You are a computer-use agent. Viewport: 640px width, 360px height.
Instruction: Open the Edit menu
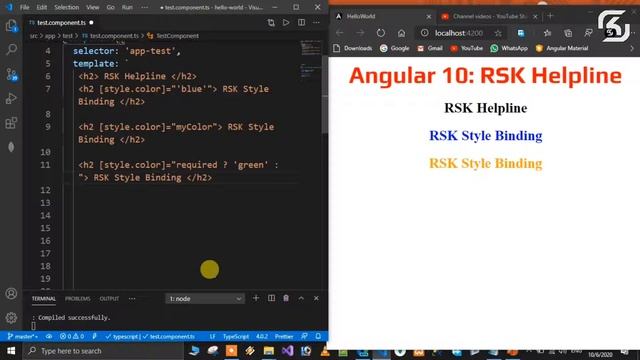pos(42,7)
